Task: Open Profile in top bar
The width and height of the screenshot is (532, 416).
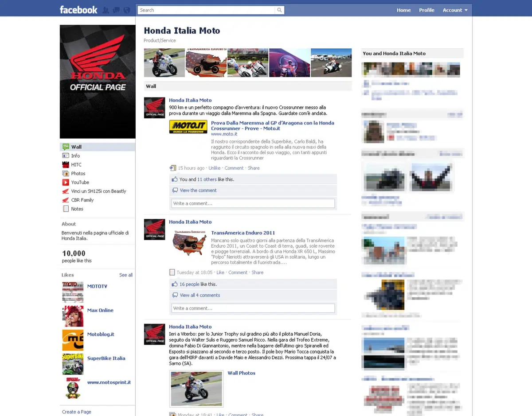Action: [426, 10]
